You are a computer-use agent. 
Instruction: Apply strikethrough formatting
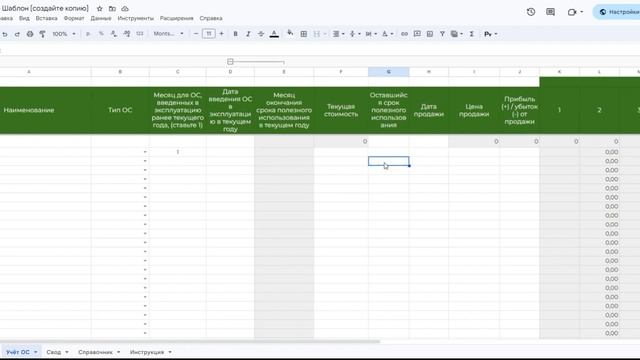261,34
